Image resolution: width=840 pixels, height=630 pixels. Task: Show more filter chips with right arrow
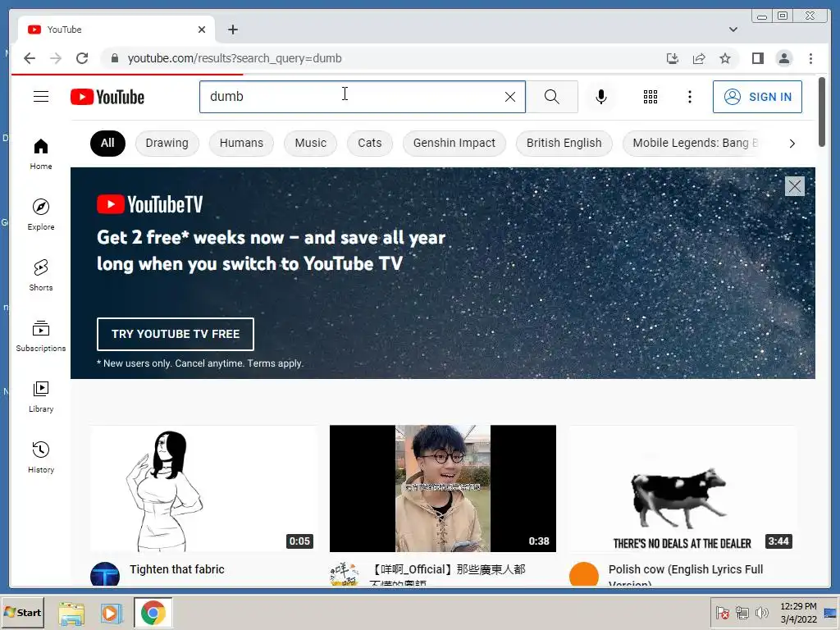[x=792, y=144]
